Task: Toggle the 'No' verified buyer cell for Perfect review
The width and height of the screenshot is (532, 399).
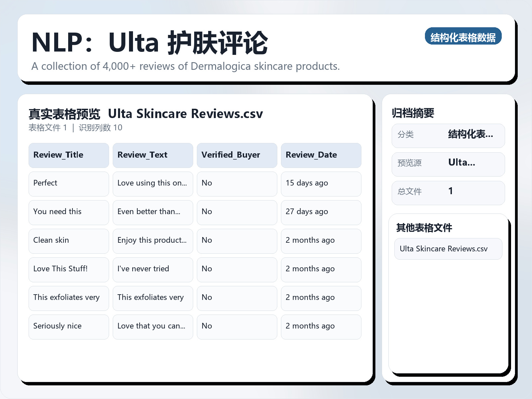Action: pos(237,184)
